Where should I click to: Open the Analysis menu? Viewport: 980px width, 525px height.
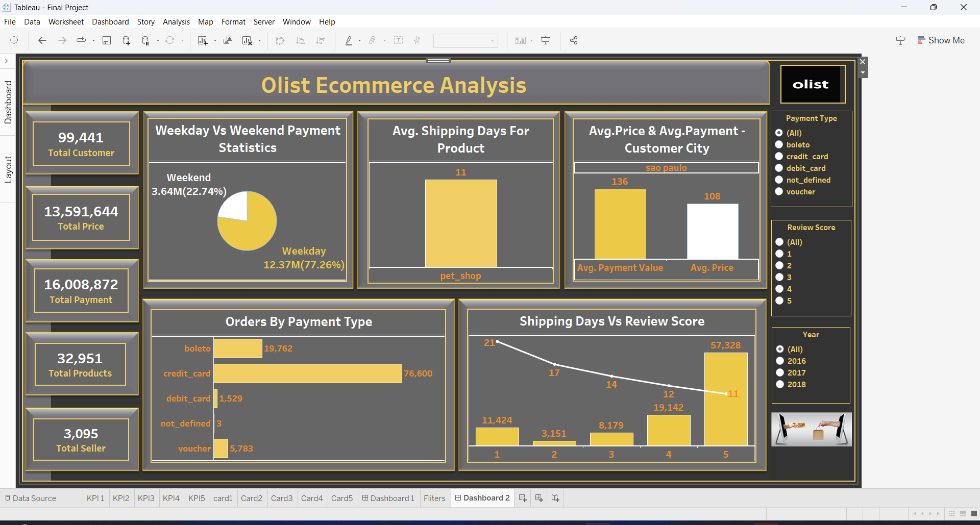[x=176, y=22]
